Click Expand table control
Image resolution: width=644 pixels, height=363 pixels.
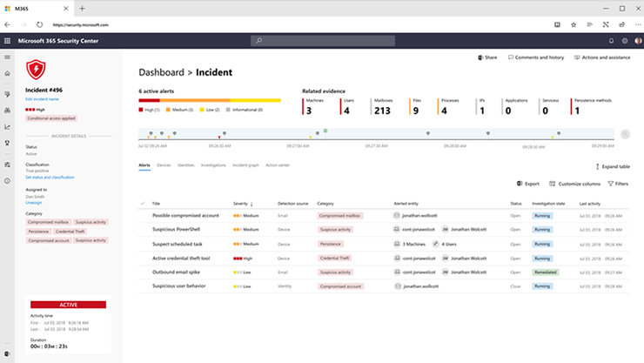click(x=611, y=165)
